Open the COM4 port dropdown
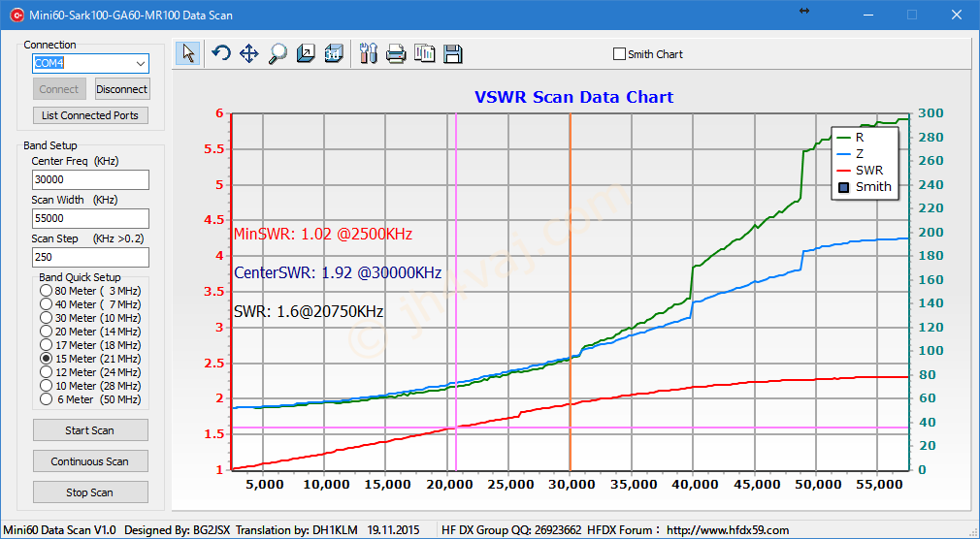 tap(140, 64)
